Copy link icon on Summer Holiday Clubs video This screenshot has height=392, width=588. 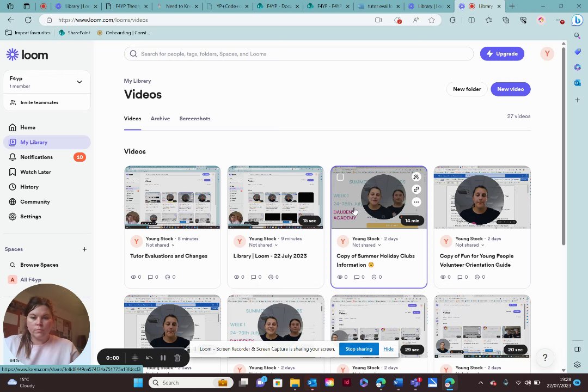tap(416, 189)
